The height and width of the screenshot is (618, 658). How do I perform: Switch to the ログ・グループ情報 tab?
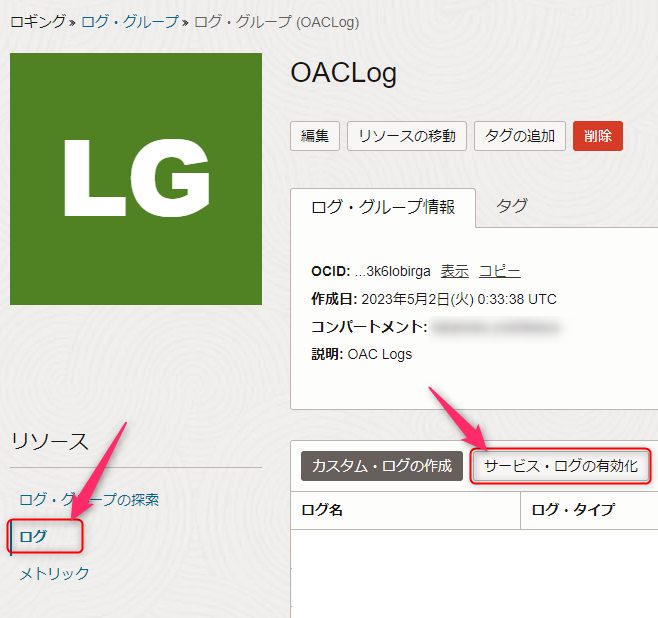[383, 207]
